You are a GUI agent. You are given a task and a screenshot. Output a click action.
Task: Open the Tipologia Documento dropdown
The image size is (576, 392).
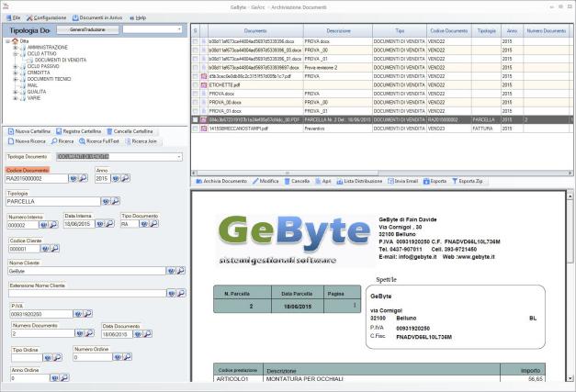tap(179, 157)
